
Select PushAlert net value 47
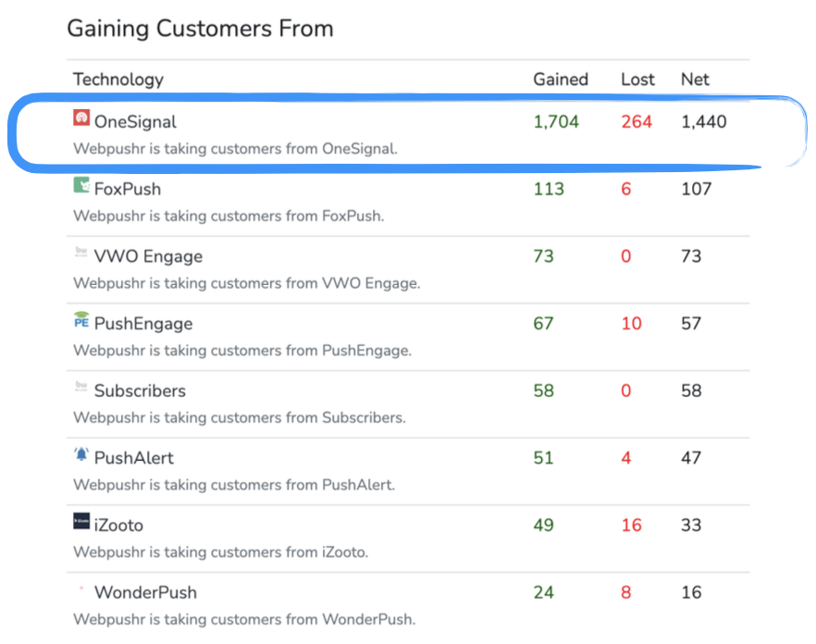(x=691, y=458)
